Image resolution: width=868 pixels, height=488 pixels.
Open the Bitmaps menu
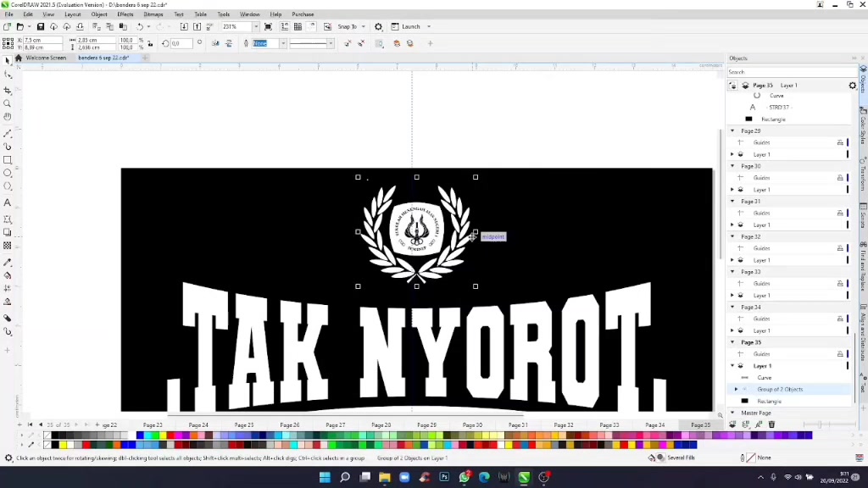point(153,14)
